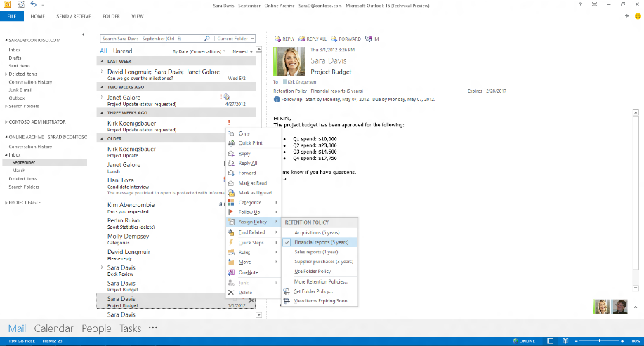The height and width of the screenshot is (346, 644).
Task: Collapse the LAST WEEK group
Action: (103, 61)
